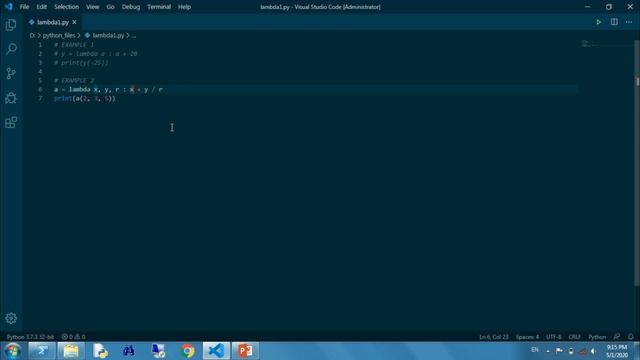
Task: Open the Terminal menu
Action: (x=159, y=7)
